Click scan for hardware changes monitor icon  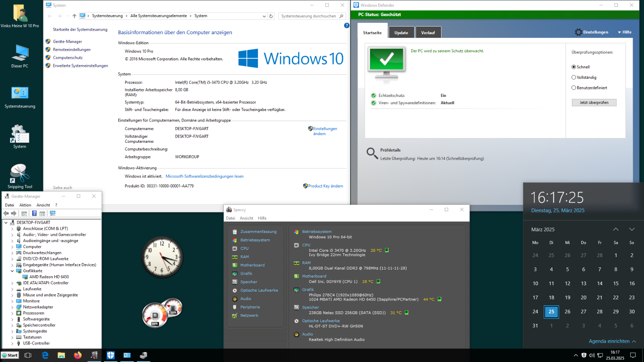pos(52,213)
